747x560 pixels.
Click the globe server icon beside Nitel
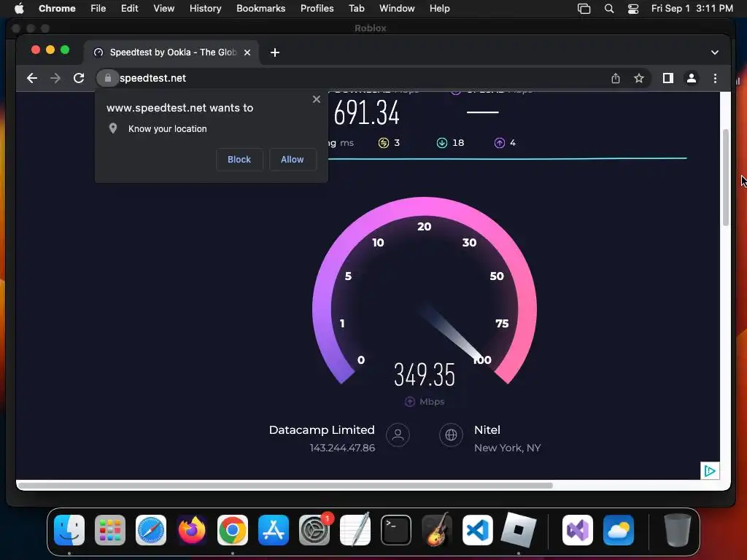tap(451, 435)
